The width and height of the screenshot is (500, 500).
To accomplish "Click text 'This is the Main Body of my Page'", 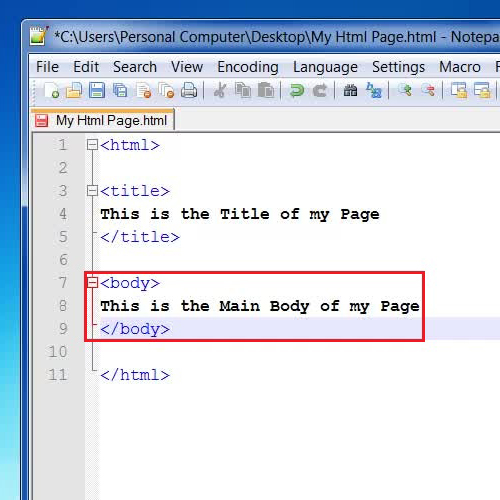I will [260, 306].
